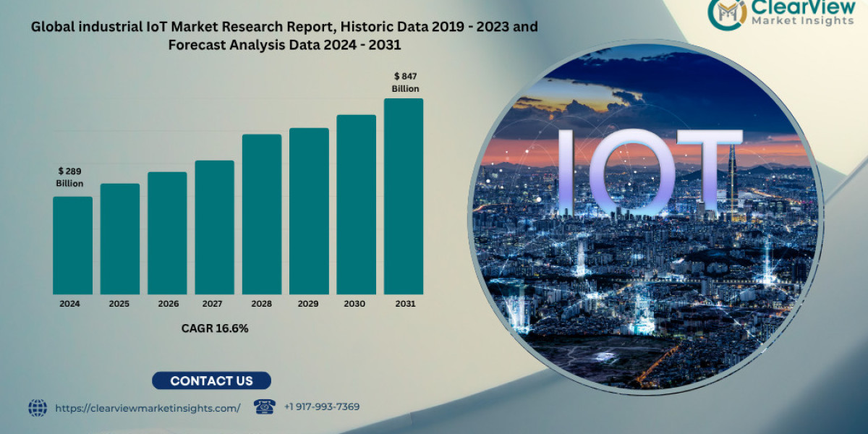Click the "CAGR 16.6%" text
The image size is (868, 434).
(x=215, y=328)
